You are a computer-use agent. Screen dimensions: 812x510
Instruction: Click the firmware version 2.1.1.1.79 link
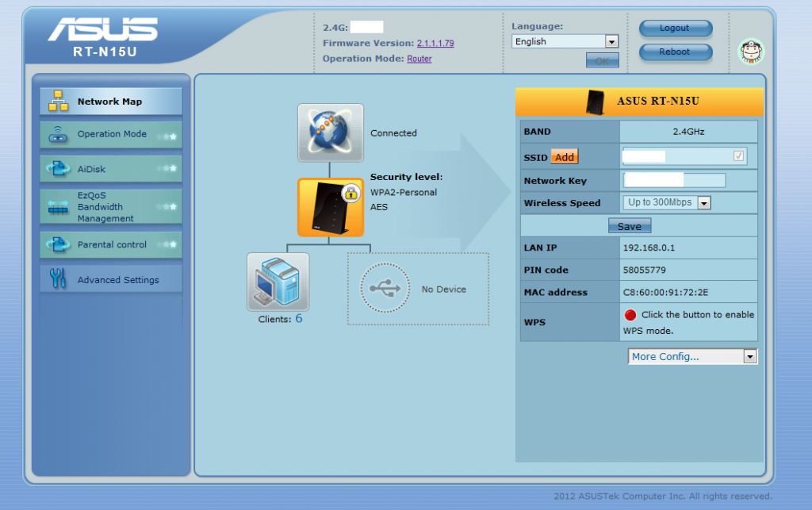click(435, 43)
